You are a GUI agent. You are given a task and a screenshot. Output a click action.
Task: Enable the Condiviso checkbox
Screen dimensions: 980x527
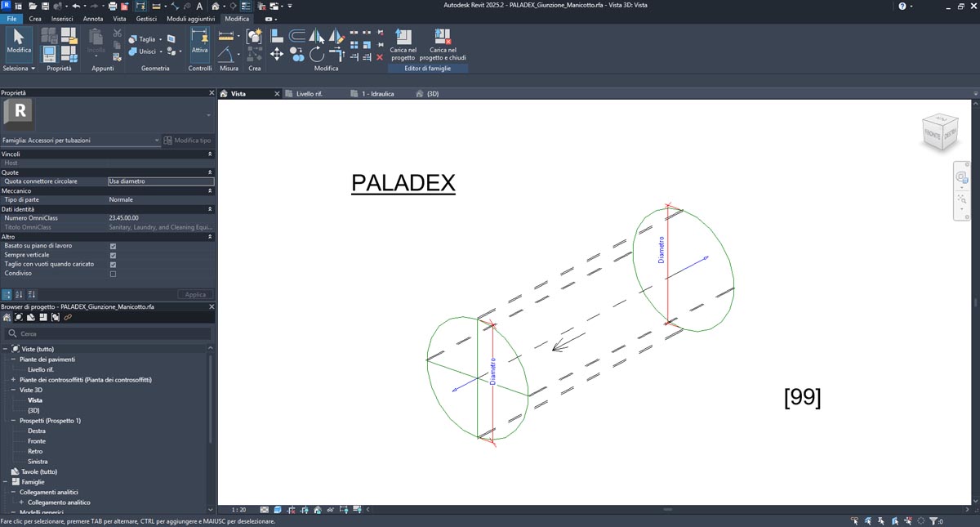click(113, 274)
